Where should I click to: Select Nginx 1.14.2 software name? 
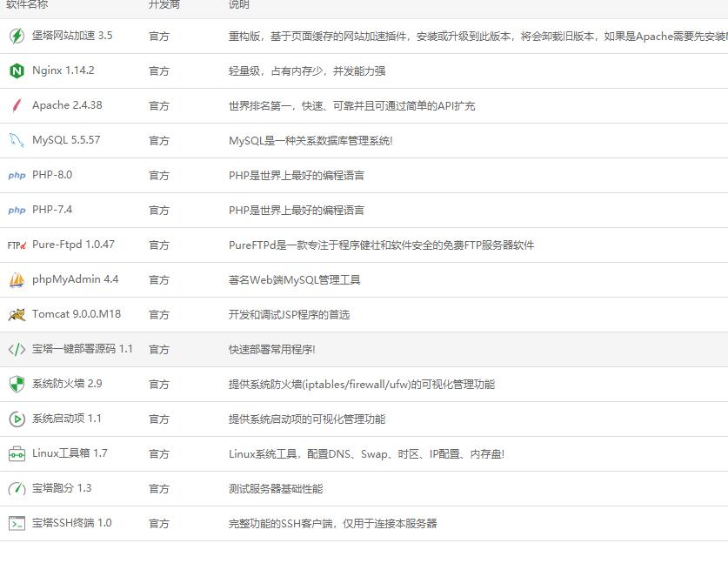63,70
